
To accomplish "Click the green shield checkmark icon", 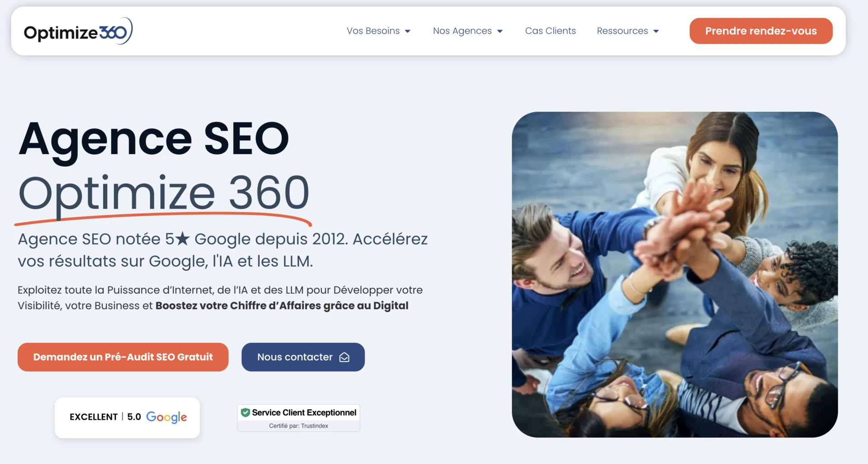I will pos(245,412).
